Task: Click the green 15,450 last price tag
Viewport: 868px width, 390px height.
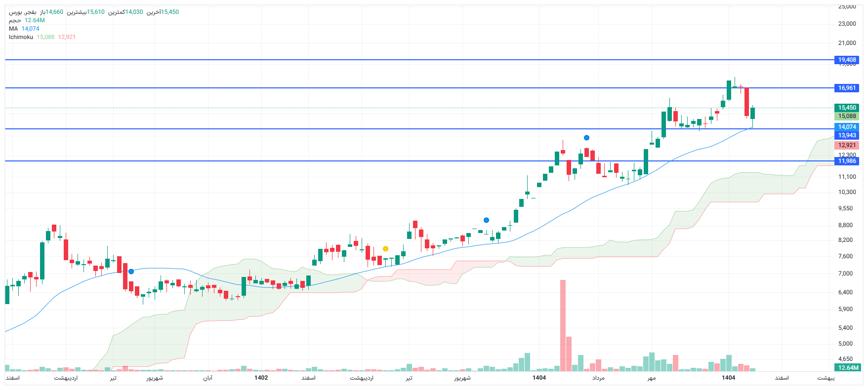Action: 847,108
